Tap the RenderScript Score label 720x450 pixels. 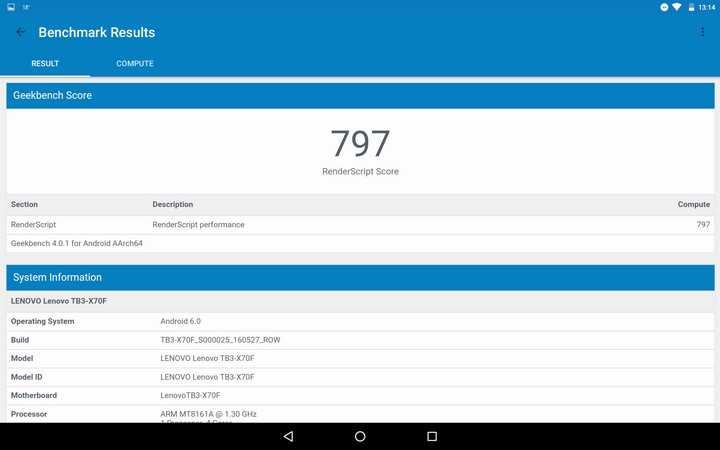360,171
